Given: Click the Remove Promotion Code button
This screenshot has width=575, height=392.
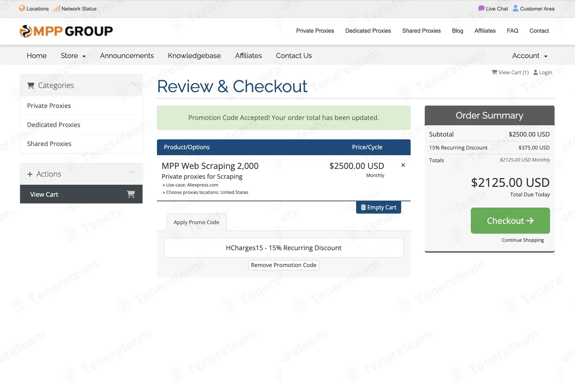Looking at the screenshot, I should tap(284, 265).
